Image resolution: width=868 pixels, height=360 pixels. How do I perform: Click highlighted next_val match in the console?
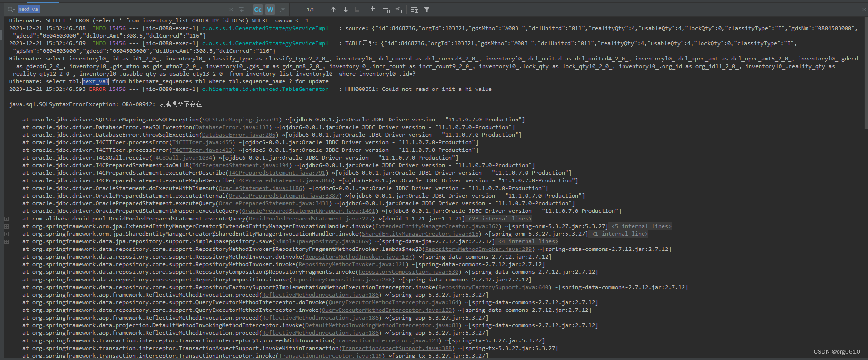coord(95,82)
